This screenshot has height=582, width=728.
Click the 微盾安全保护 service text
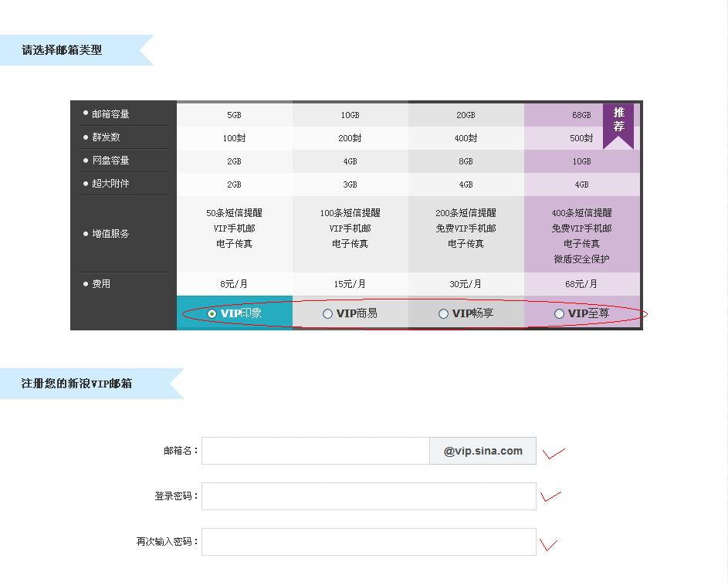click(581, 259)
